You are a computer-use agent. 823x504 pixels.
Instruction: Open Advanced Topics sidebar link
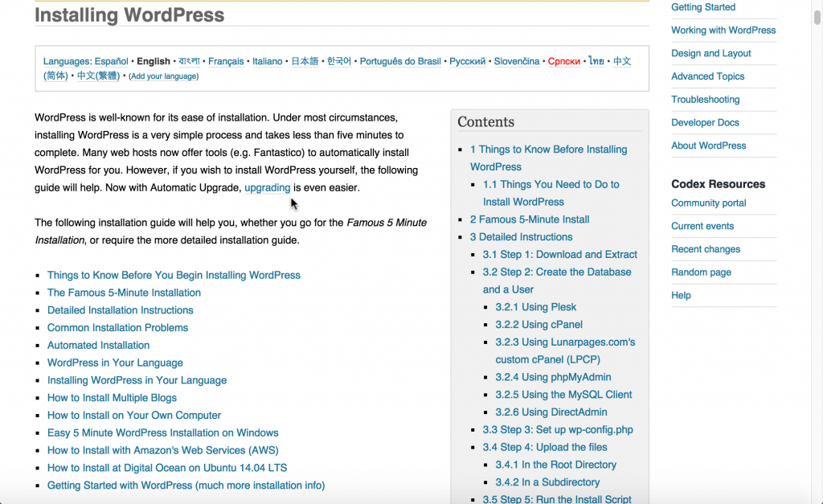[707, 76]
